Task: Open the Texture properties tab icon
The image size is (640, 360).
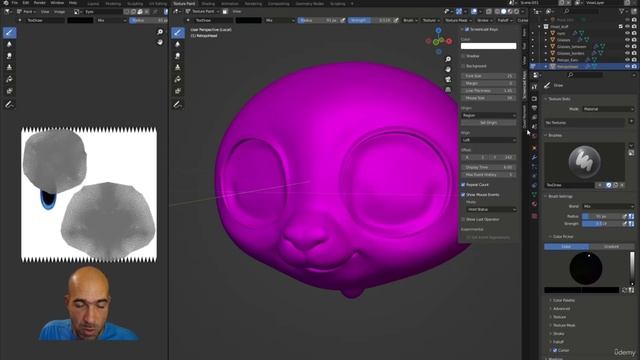Action: [x=534, y=216]
